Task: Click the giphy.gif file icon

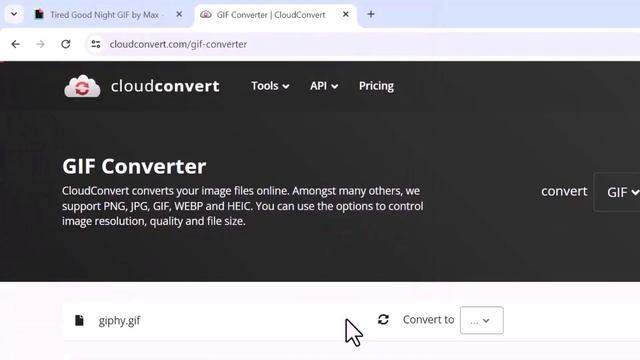Action: point(79,320)
